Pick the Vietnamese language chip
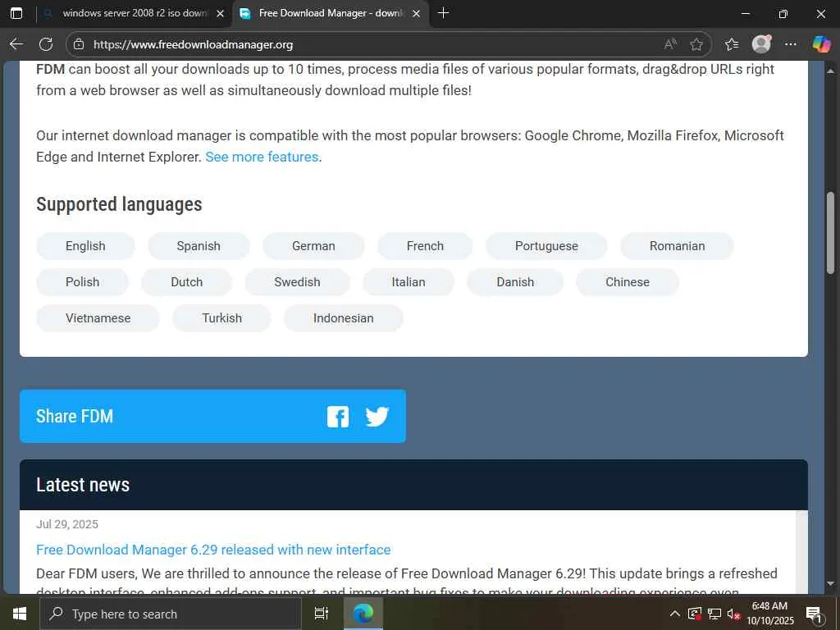This screenshot has height=630, width=840. tap(98, 318)
